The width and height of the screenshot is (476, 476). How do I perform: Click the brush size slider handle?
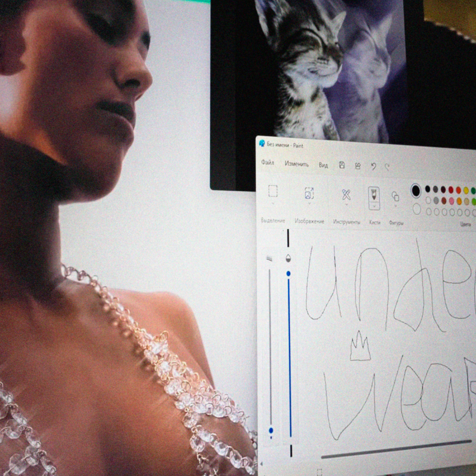click(x=271, y=430)
